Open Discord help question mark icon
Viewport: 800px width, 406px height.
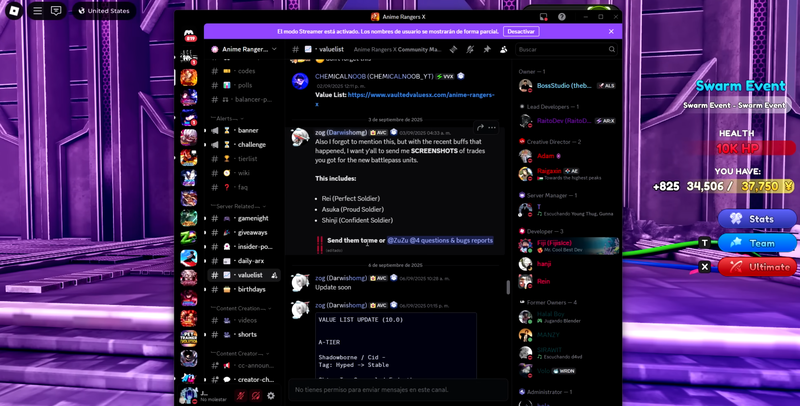562,17
